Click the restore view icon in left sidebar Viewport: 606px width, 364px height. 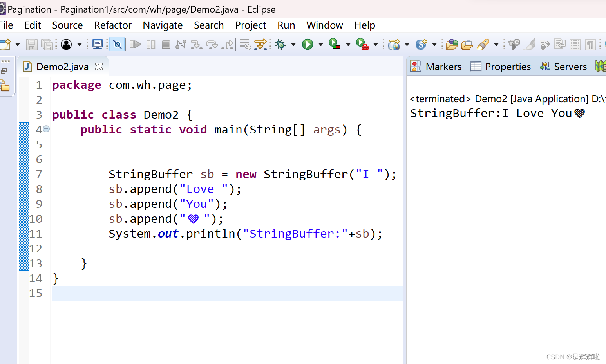pos(4,71)
